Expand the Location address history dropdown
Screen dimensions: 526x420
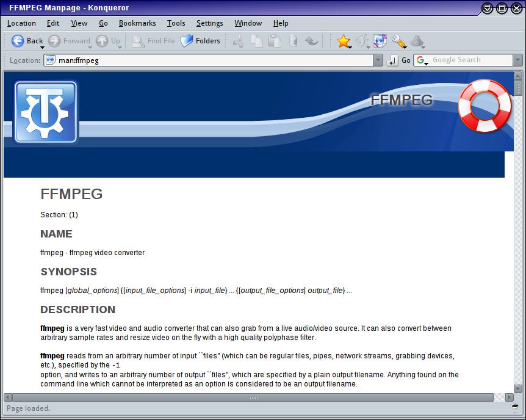pyautogui.click(x=378, y=60)
